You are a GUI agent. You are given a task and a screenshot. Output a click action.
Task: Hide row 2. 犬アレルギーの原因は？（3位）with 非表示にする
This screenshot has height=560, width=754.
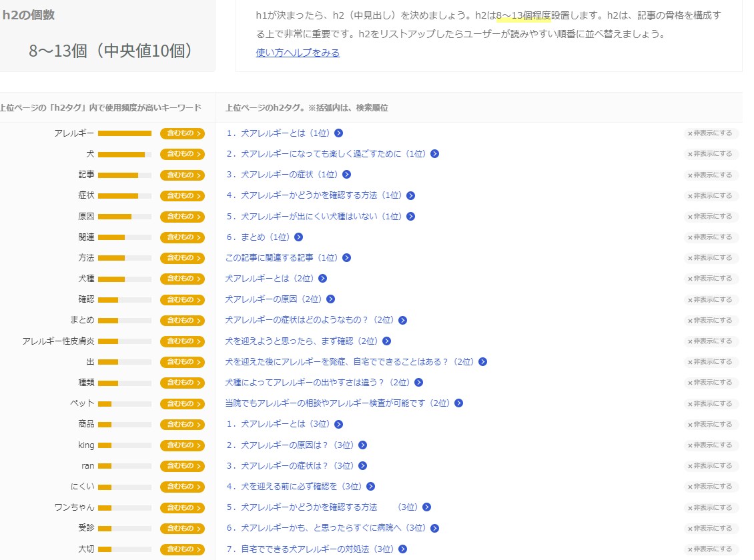[x=710, y=445]
